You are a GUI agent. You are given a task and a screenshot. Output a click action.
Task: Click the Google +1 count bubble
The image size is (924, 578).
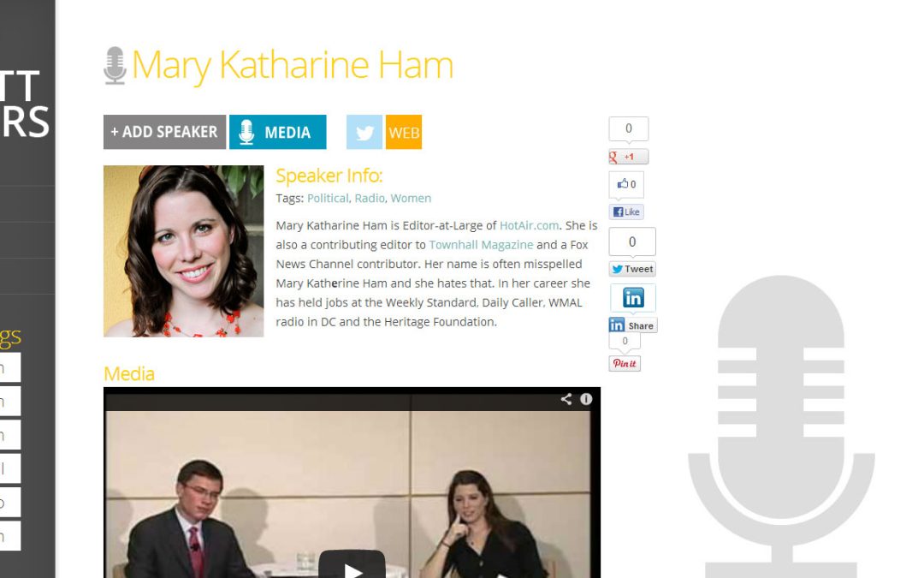click(x=629, y=128)
